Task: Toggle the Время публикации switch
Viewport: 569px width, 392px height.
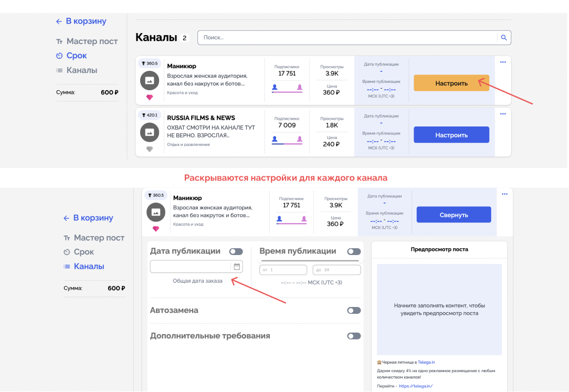Action: [354, 251]
